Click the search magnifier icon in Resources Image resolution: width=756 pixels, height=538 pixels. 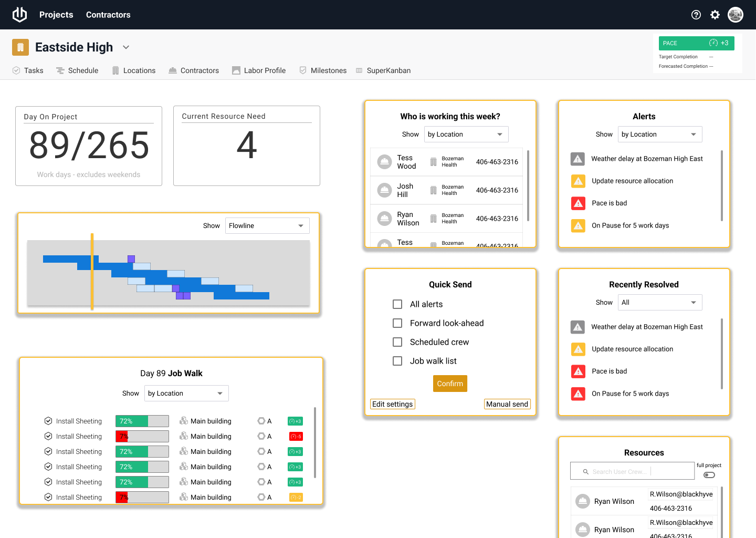[585, 472]
